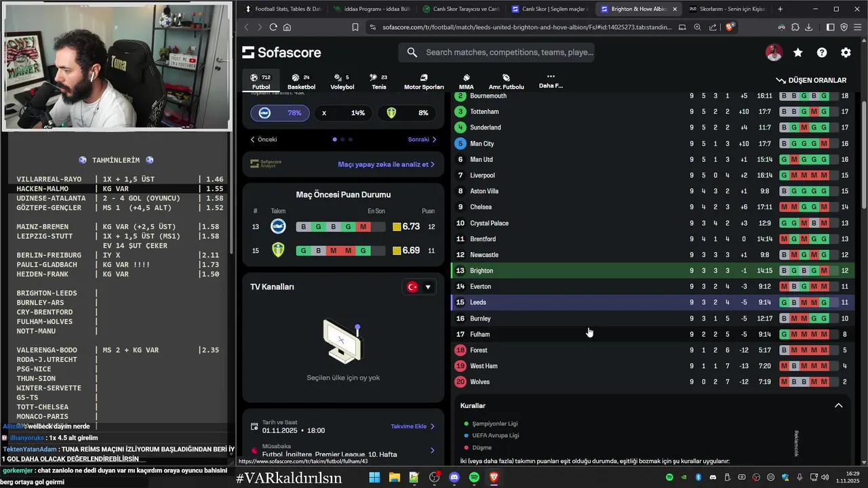Reload the page

coord(273,27)
